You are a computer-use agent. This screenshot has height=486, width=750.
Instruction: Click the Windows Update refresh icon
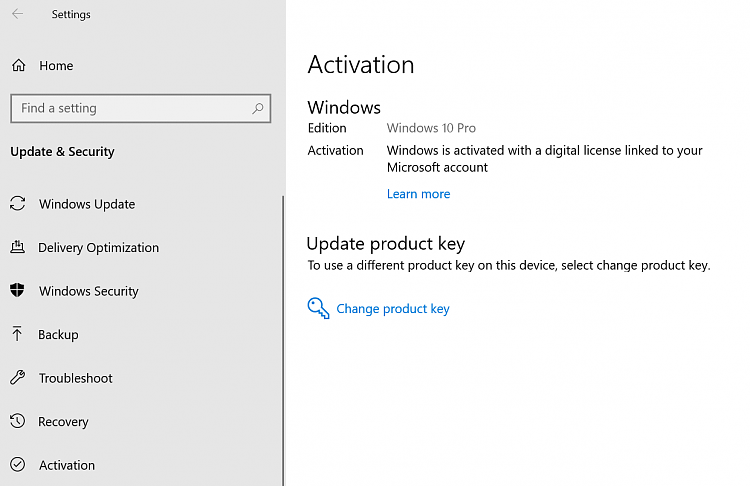pyautogui.click(x=18, y=203)
